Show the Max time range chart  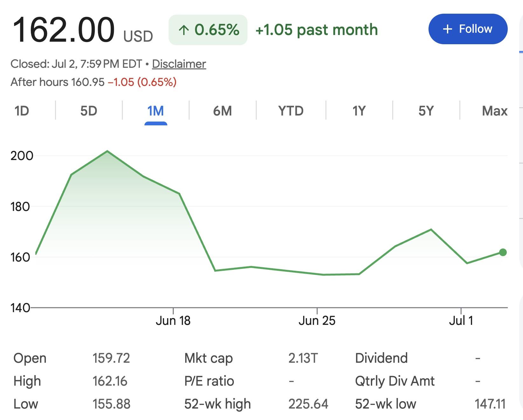(x=495, y=111)
